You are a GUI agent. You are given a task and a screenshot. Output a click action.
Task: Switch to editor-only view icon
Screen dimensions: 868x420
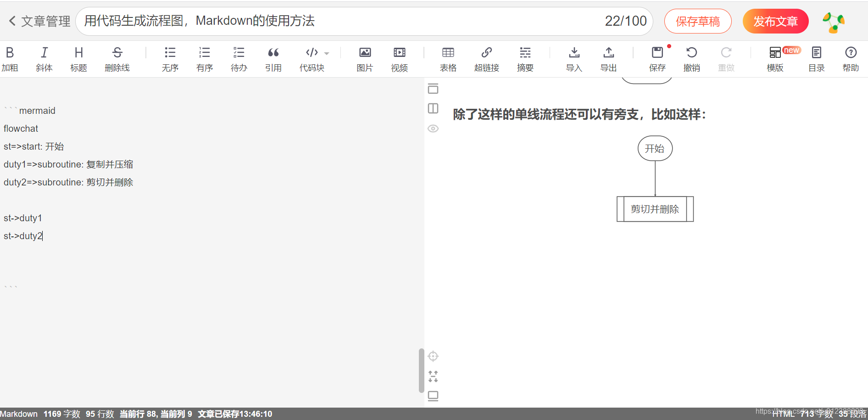[x=433, y=88]
